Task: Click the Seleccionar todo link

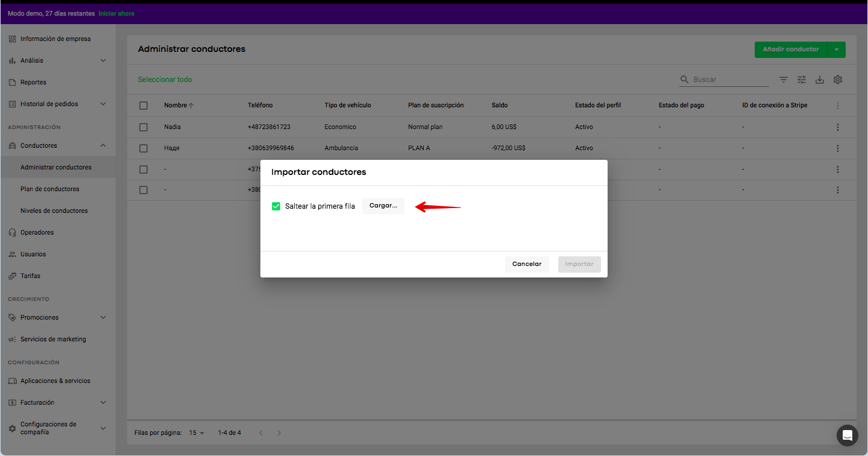Action: pos(165,80)
